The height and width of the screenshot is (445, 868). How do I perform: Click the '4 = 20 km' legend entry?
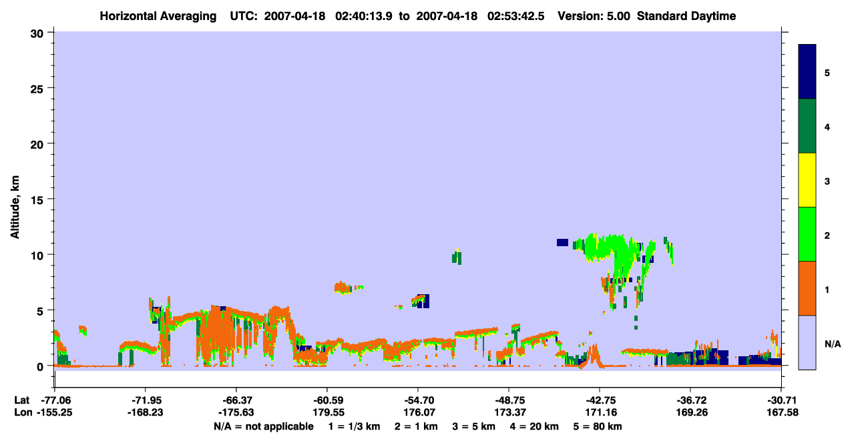[x=535, y=426]
